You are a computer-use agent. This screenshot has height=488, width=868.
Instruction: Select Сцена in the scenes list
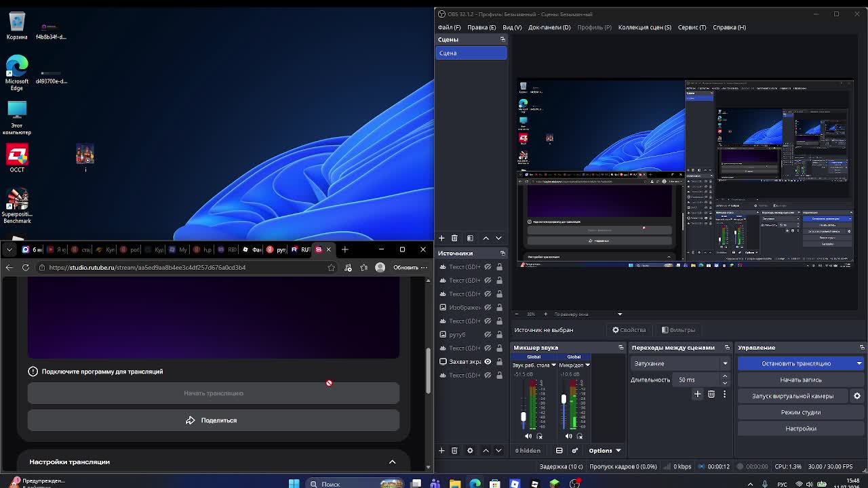tap(471, 53)
